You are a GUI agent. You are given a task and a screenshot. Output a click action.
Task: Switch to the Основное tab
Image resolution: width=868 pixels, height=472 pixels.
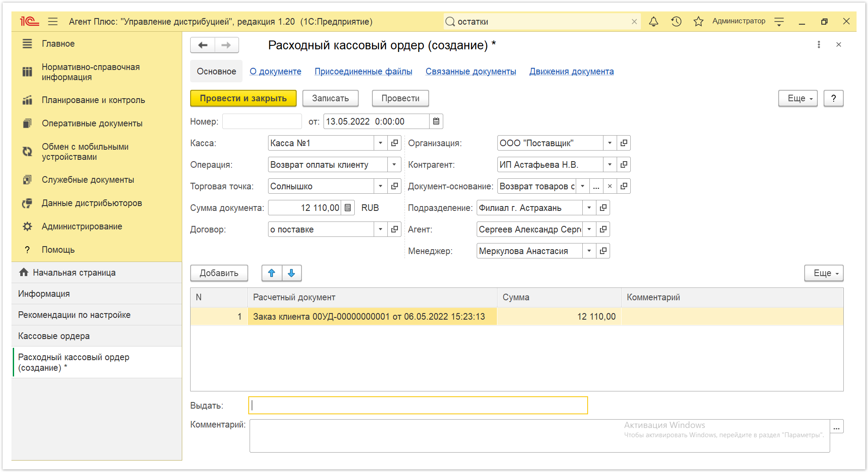pos(216,71)
